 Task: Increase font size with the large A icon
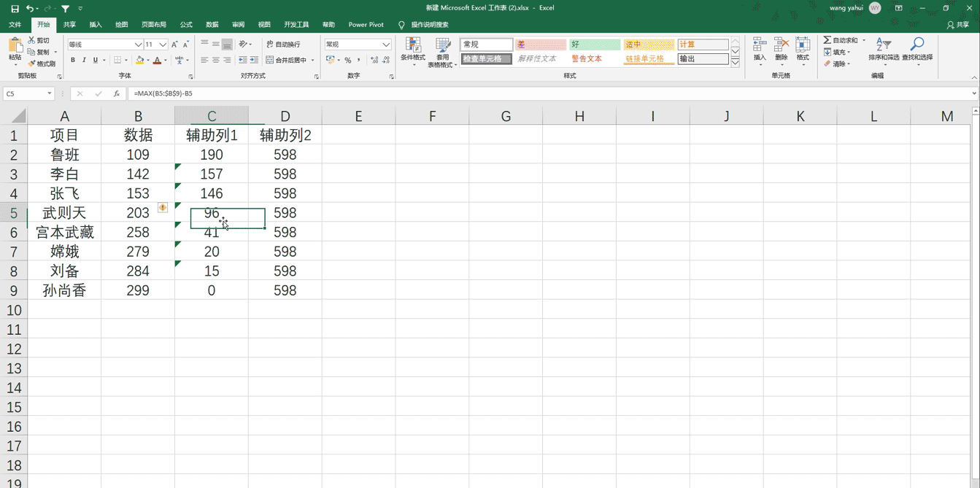[174, 44]
